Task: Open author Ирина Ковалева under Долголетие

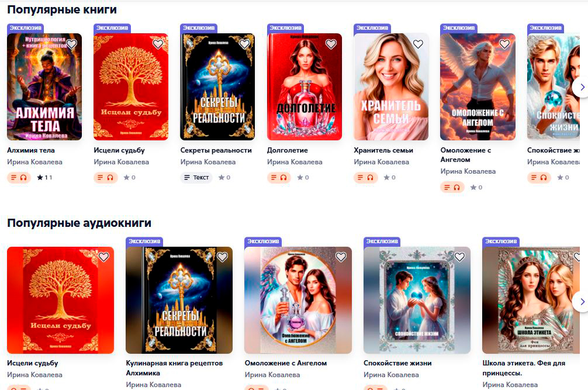Action: [x=295, y=162]
